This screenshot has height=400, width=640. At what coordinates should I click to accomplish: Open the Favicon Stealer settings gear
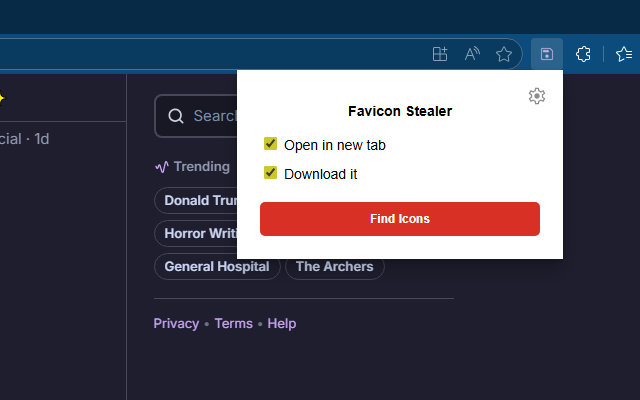pyautogui.click(x=537, y=96)
